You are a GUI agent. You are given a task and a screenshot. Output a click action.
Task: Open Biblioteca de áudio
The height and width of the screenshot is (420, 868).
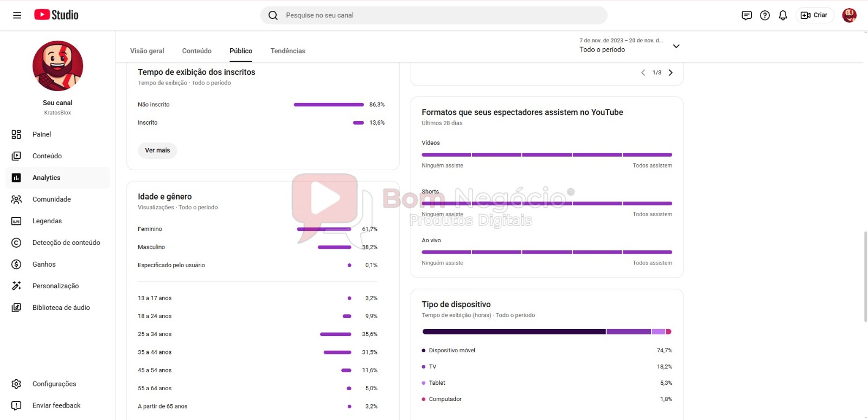coord(61,308)
